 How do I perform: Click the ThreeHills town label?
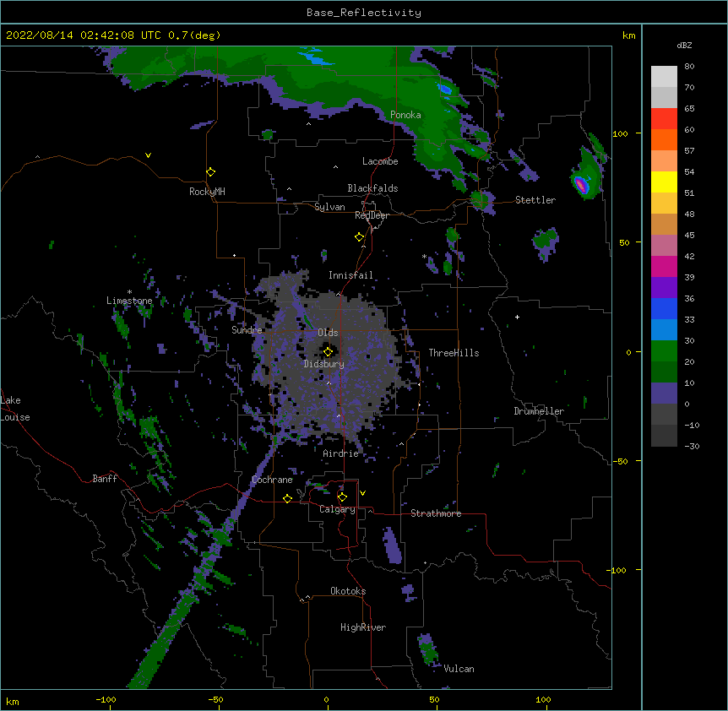click(454, 353)
